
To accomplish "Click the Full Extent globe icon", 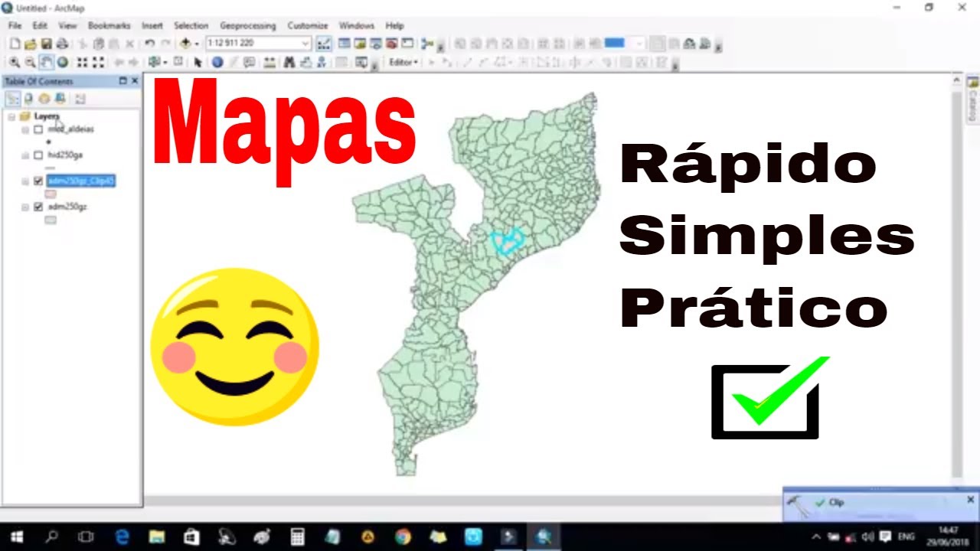I will click(63, 63).
